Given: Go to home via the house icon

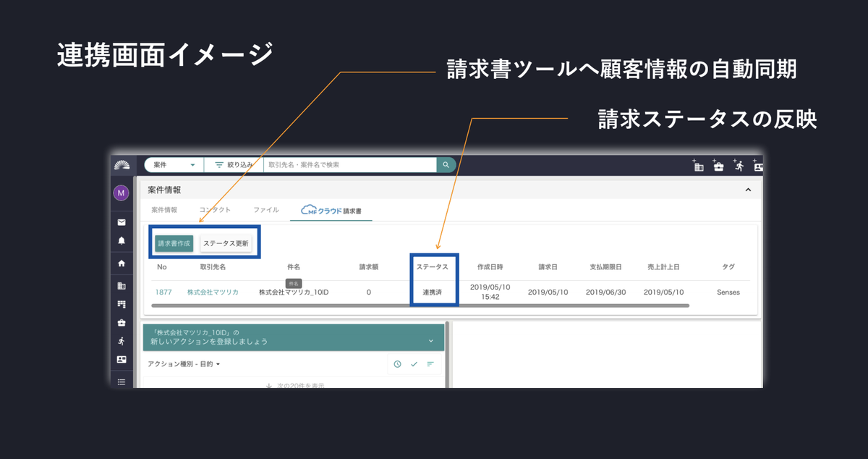Looking at the screenshot, I should pos(121,264).
